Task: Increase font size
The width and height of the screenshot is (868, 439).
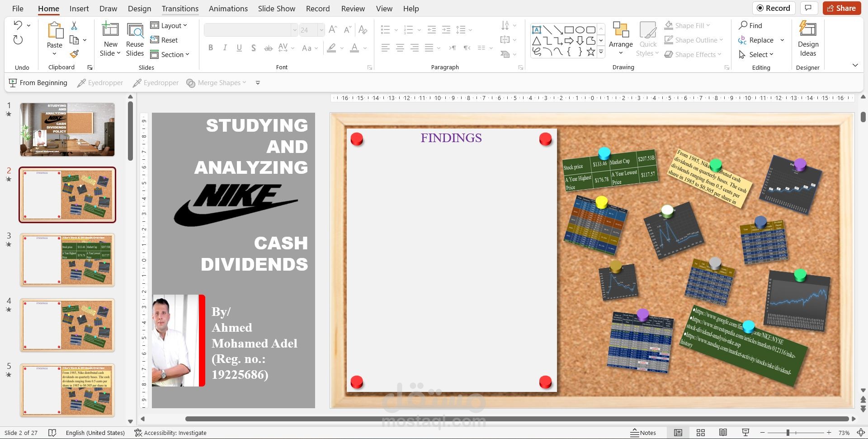Action: [x=333, y=30]
